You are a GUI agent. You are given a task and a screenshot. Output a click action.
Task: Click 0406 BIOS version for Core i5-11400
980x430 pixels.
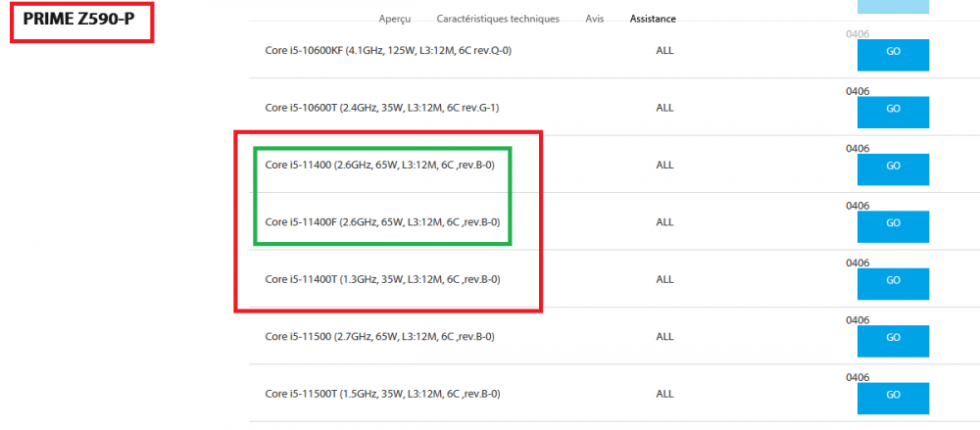(857, 149)
